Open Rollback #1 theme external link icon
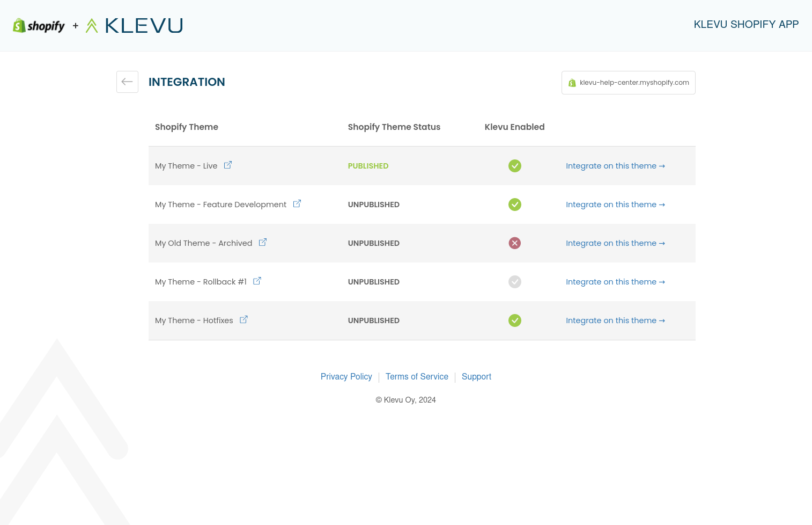This screenshot has width=812, height=525. (257, 281)
